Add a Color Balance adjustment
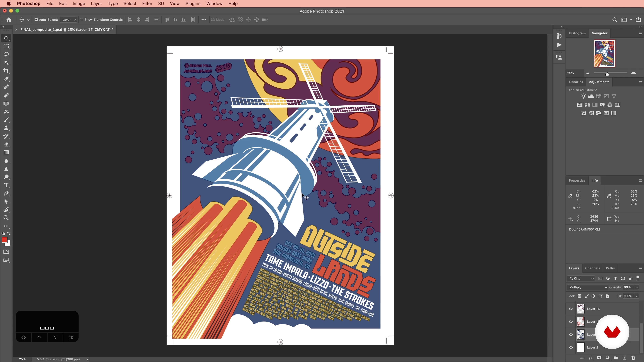This screenshot has width=644, height=362. [x=587, y=105]
